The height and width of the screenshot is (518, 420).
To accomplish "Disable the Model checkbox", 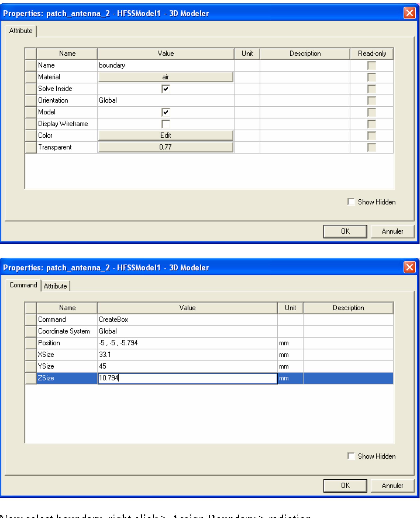I will tap(166, 112).
